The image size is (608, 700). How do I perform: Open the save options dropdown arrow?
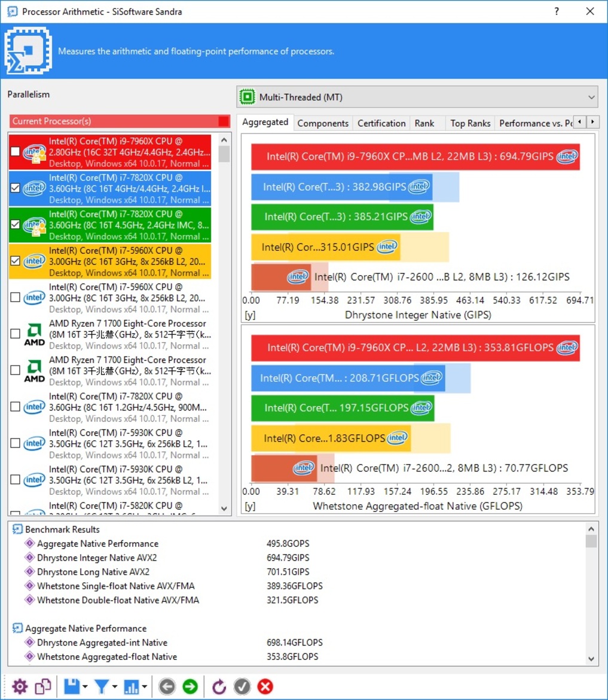click(x=85, y=687)
